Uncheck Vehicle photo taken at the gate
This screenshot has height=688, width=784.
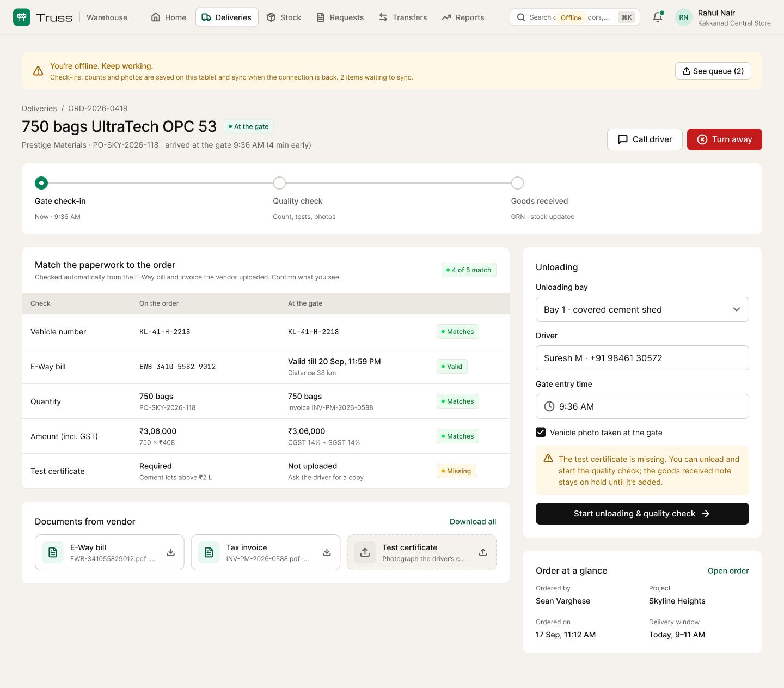(541, 433)
